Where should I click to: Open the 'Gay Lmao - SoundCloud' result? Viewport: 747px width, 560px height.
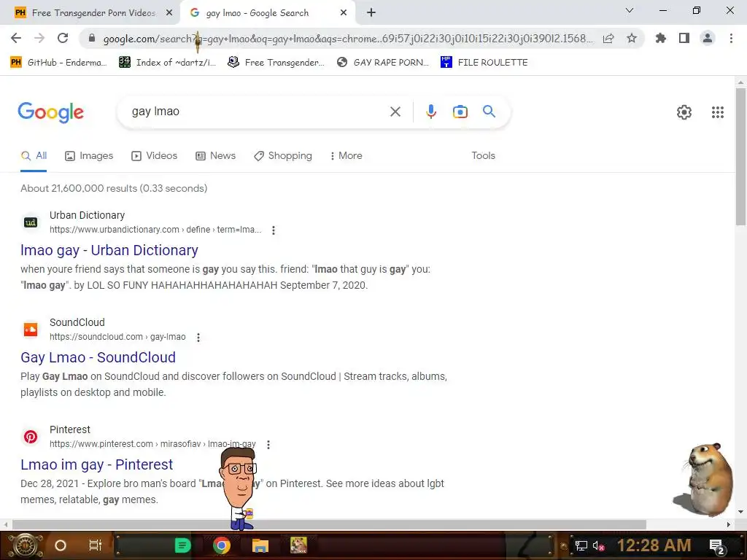(98, 357)
